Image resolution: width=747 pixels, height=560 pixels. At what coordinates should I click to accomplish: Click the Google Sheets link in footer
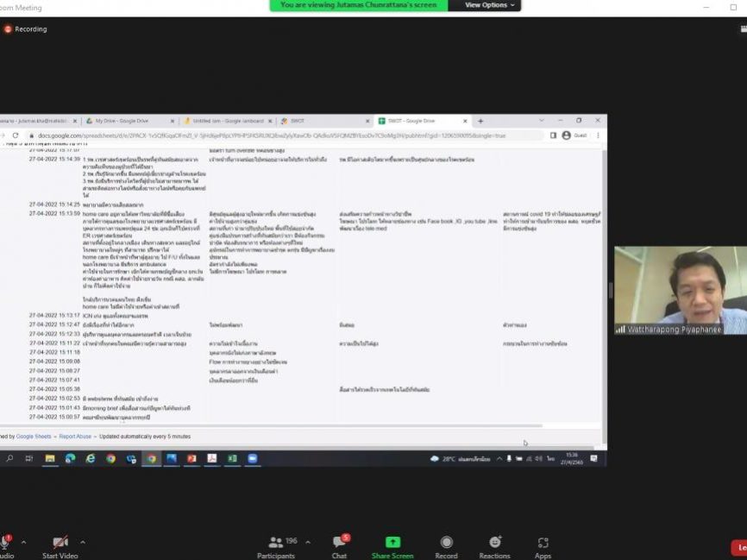(x=35, y=437)
